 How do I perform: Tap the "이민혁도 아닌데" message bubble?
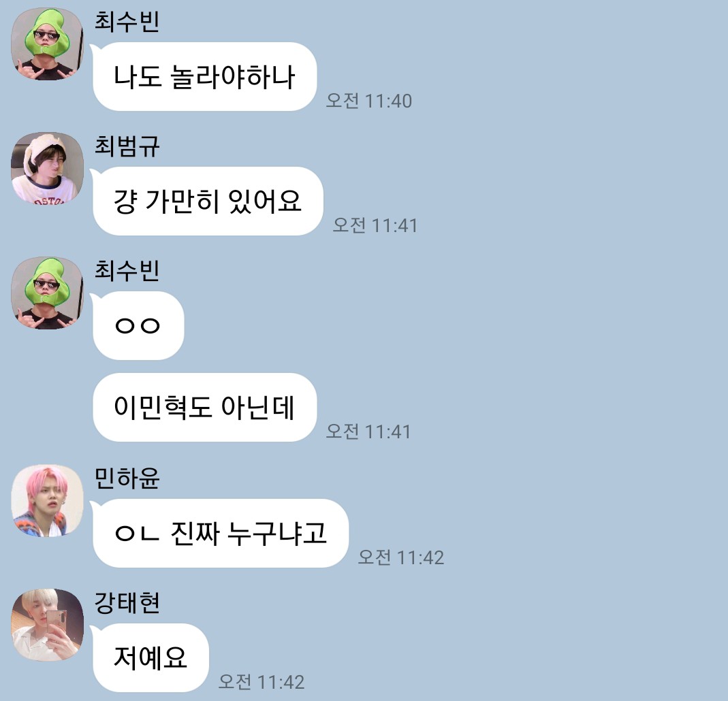point(205,408)
